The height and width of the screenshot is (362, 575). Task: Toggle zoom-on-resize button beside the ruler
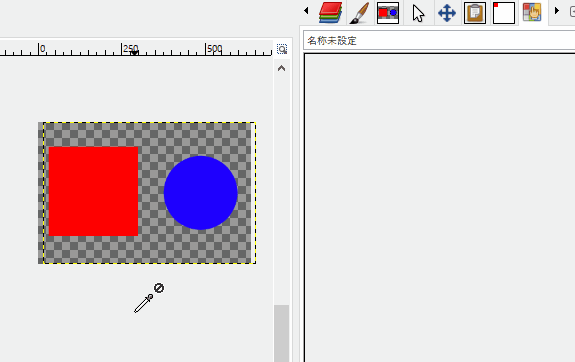click(x=282, y=49)
